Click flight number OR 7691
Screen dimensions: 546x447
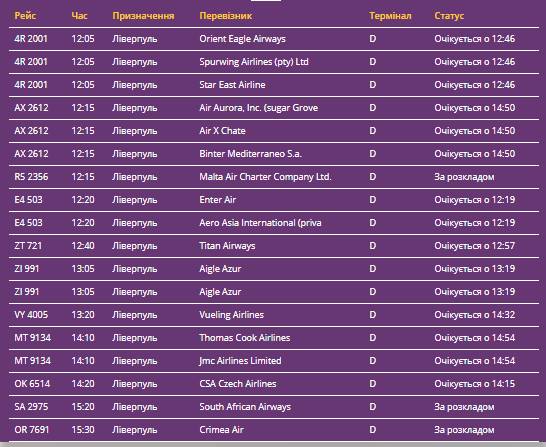(32, 430)
